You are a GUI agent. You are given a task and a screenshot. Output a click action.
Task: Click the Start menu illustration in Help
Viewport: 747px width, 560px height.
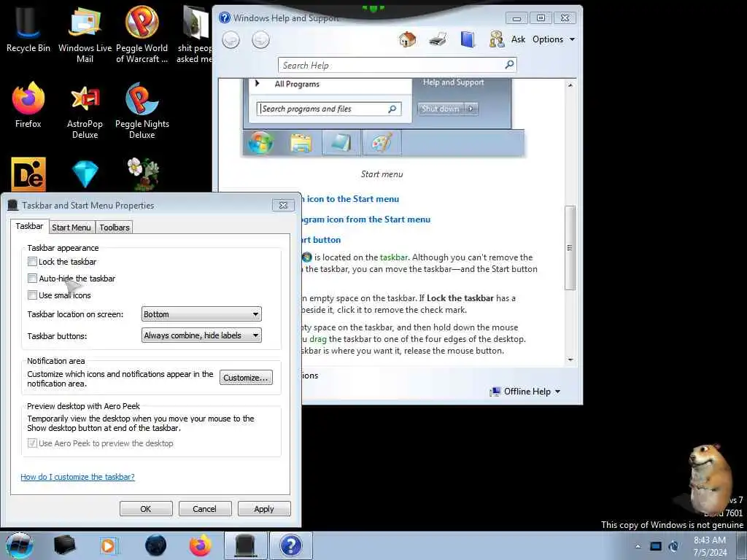pyautogui.click(x=384, y=118)
